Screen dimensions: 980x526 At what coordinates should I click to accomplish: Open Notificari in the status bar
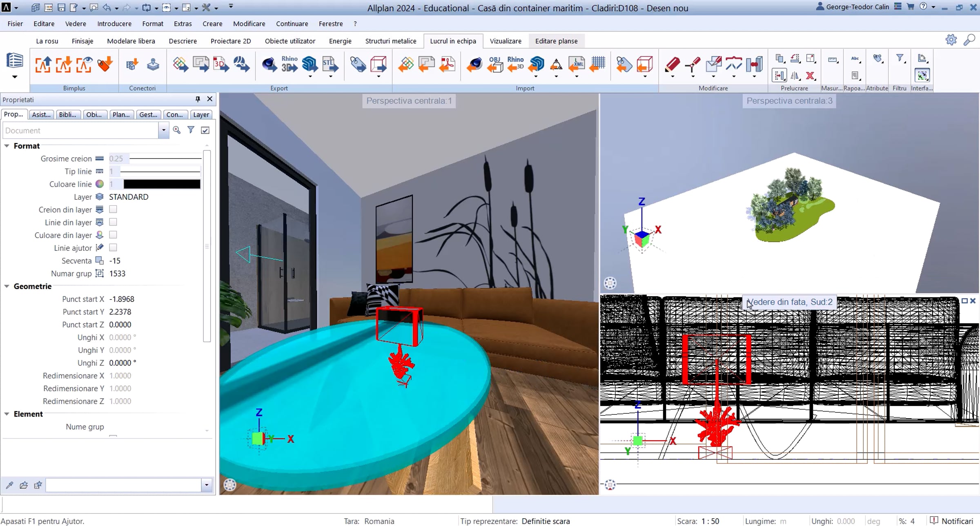[952, 521]
